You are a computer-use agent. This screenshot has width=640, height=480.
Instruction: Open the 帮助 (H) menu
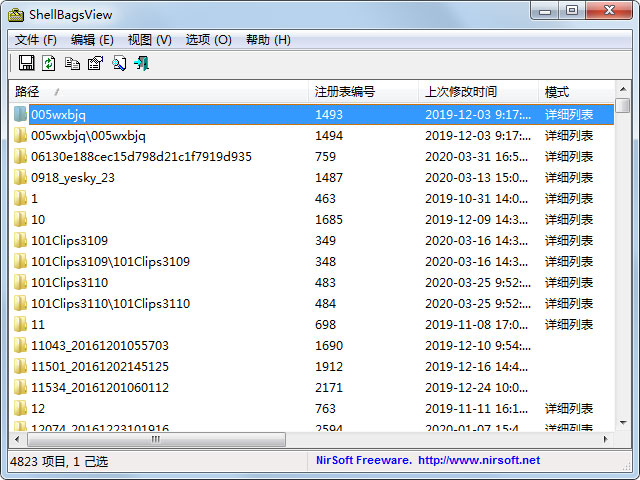coord(268,40)
